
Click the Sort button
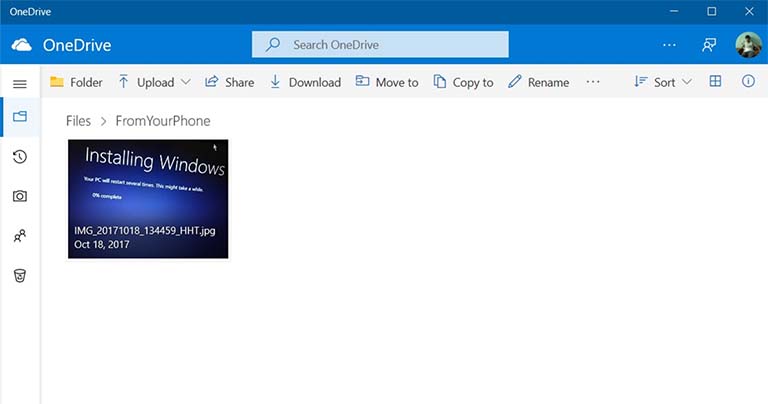pyautogui.click(x=655, y=82)
